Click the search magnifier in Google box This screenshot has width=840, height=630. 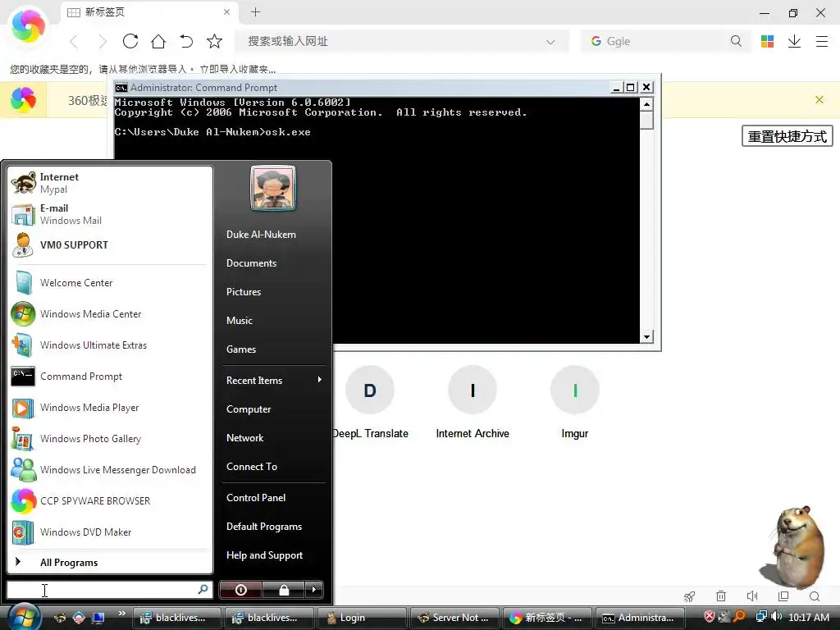coord(736,41)
